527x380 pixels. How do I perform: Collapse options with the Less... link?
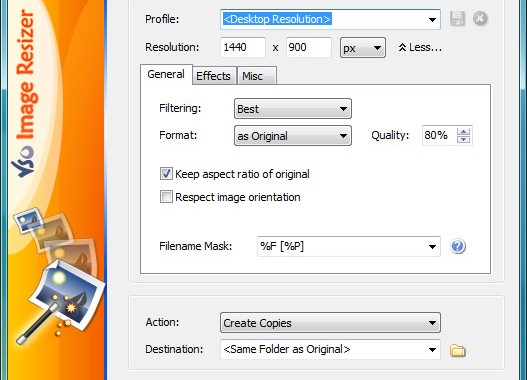(420, 47)
